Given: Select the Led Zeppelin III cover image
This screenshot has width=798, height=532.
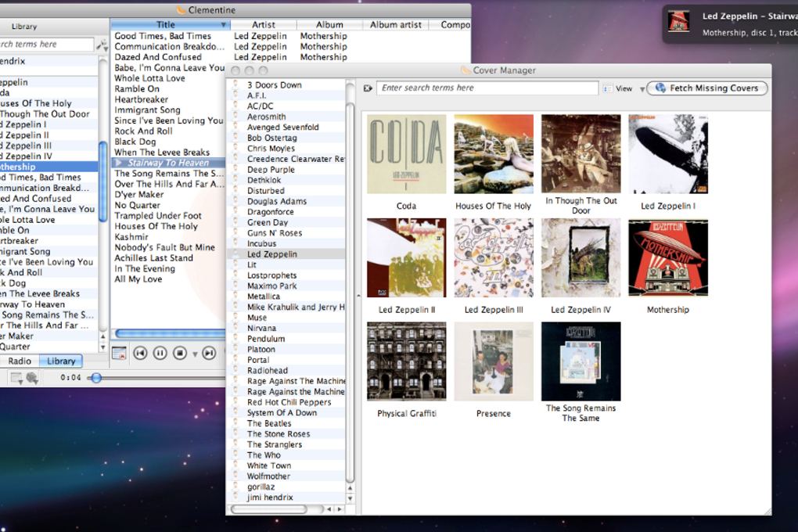Looking at the screenshot, I should pyautogui.click(x=494, y=257).
